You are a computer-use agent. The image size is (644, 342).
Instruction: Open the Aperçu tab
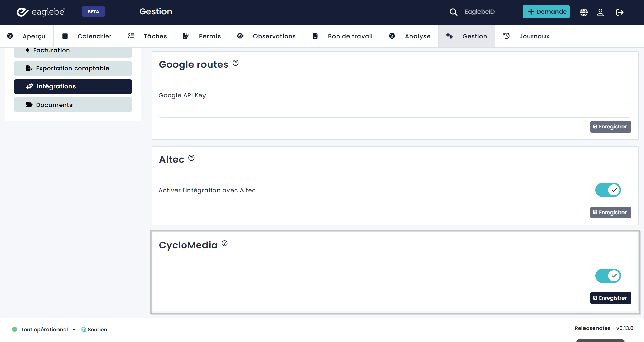(x=27, y=36)
